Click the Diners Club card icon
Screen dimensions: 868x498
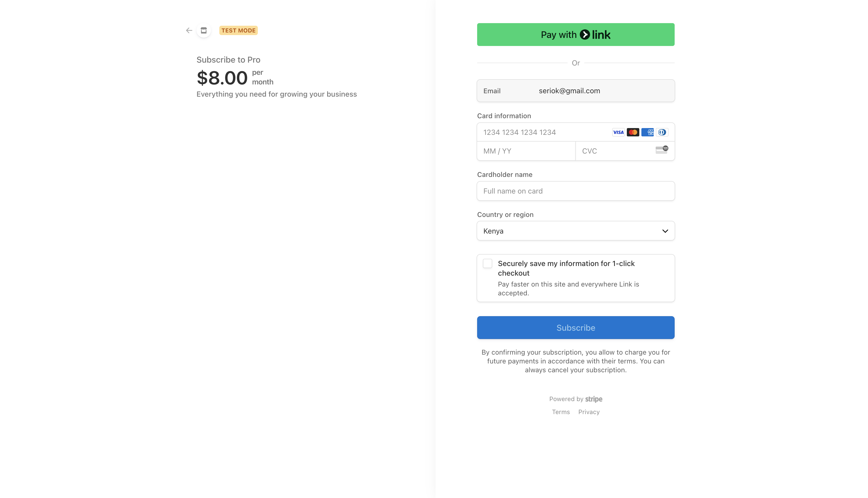[x=662, y=132]
